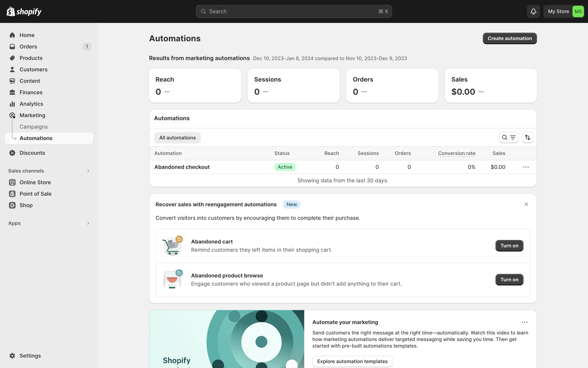
Task: Click the Settings gear icon
Action: 12,356
